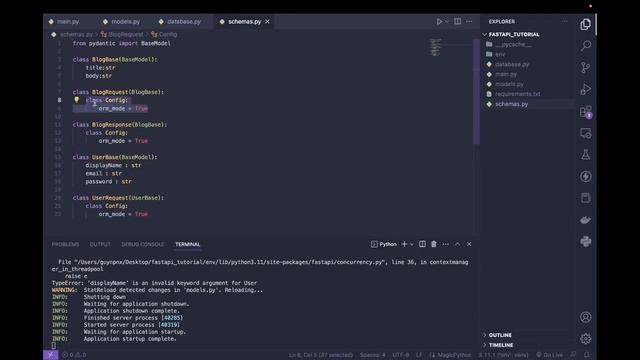This screenshot has width=640, height=360.
Task: Open the Thunder Client lightning icon
Action: (x=585, y=176)
